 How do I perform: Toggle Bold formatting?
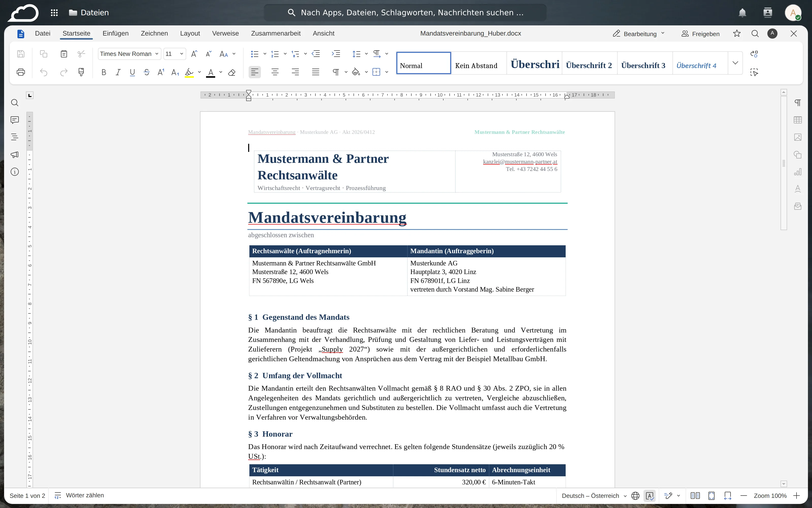click(104, 72)
